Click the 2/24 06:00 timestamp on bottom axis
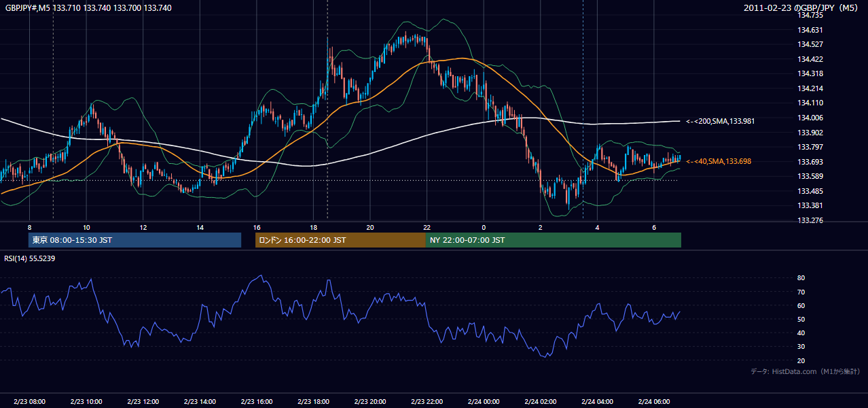The image size is (868, 408). click(x=653, y=402)
